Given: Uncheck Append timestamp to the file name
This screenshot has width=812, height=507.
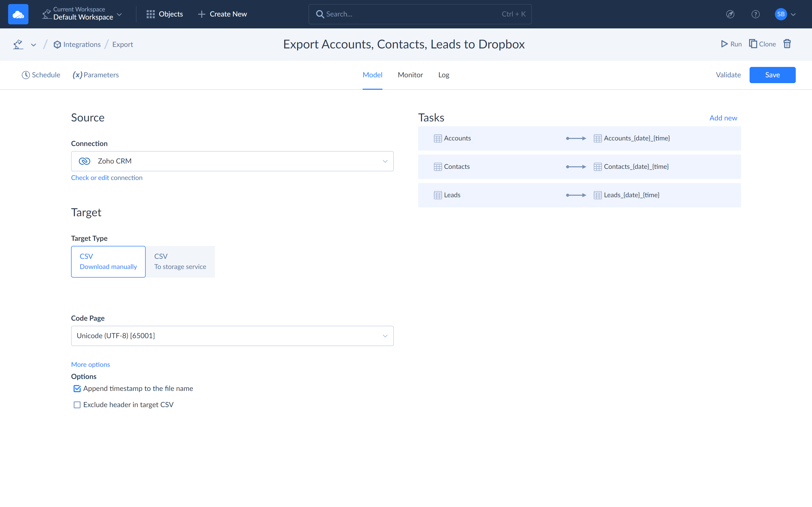Looking at the screenshot, I should click(x=77, y=389).
